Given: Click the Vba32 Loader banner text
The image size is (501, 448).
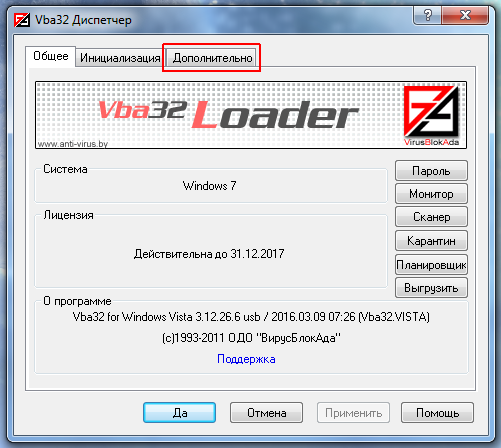Looking at the screenshot, I should point(228,115).
